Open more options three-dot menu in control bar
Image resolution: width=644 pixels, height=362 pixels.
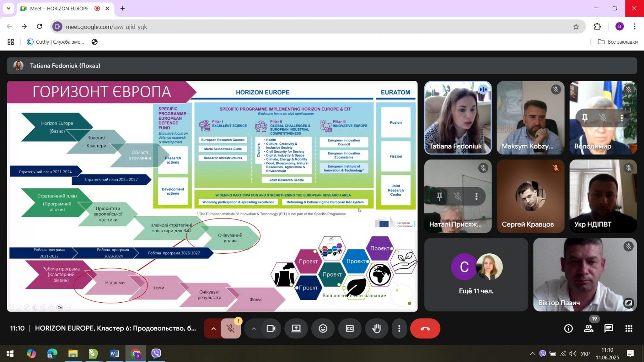pyautogui.click(x=399, y=328)
